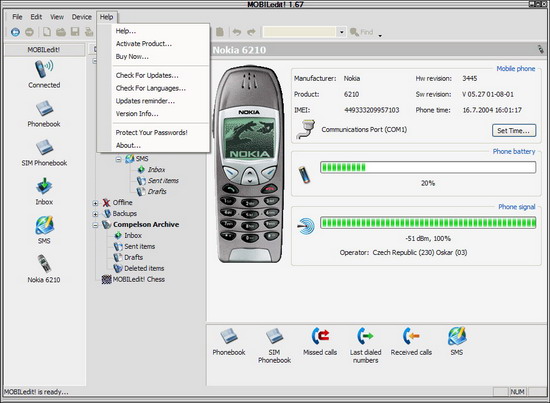Select Deleted items in Compelson Archive

coord(144,268)
